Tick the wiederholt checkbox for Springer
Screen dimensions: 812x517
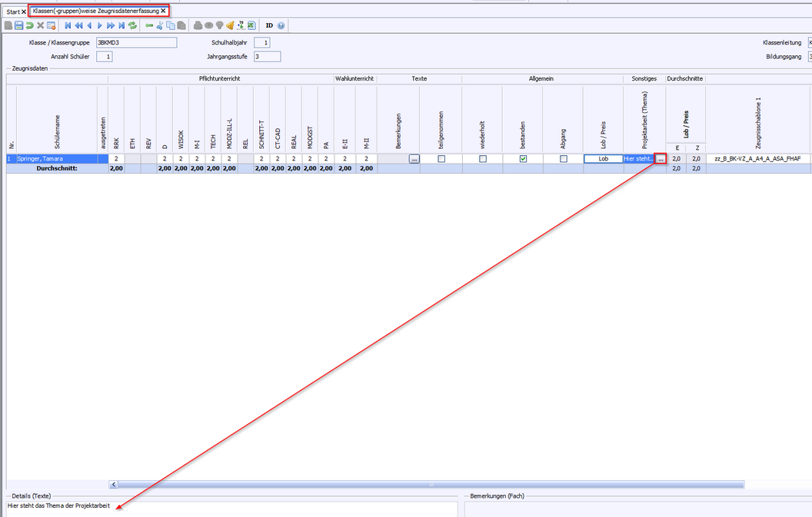tap(482, 159)
